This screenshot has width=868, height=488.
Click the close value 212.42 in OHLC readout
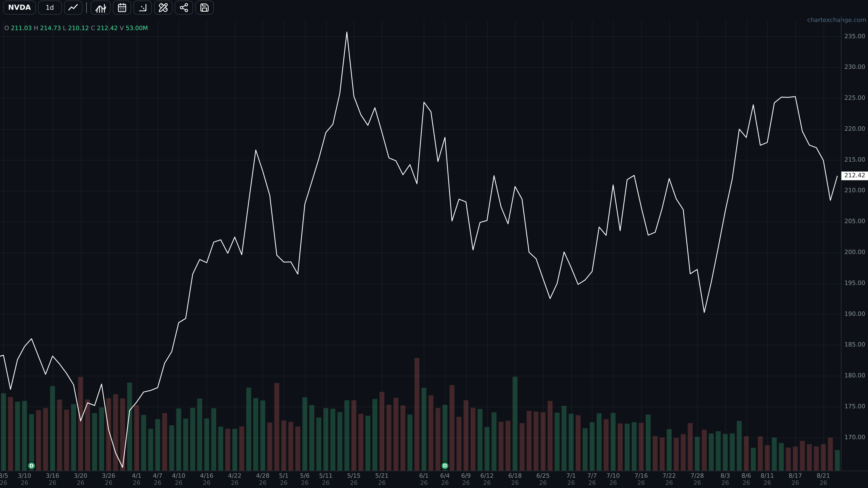107,28
